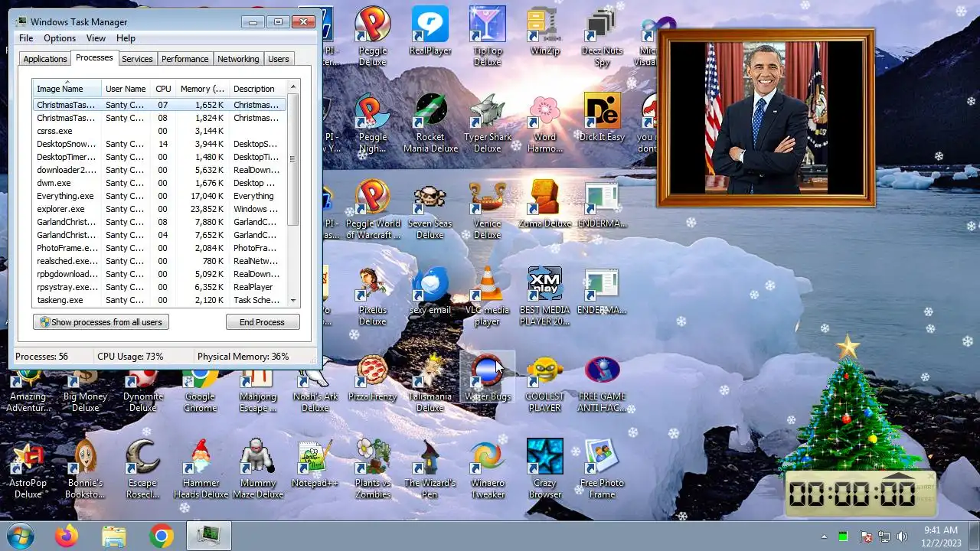This screenshot has width=980, height=551.
Task: Open the TipTop Deluxe shortcut
Action: coord(488,36)
